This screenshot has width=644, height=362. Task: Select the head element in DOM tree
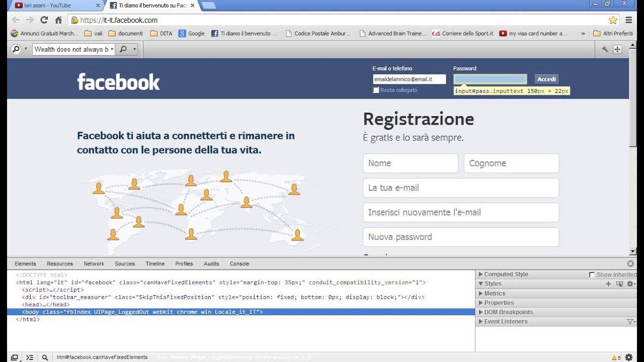tap(46, 304)
